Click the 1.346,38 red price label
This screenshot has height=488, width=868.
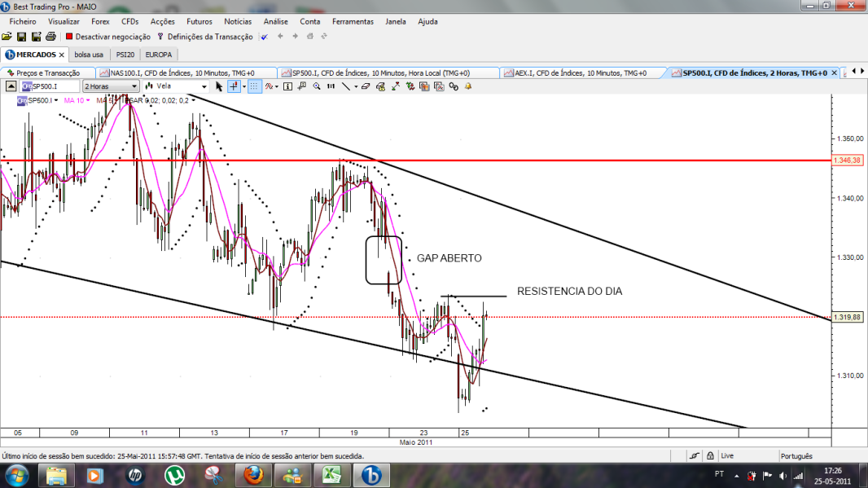pos(848,160)
